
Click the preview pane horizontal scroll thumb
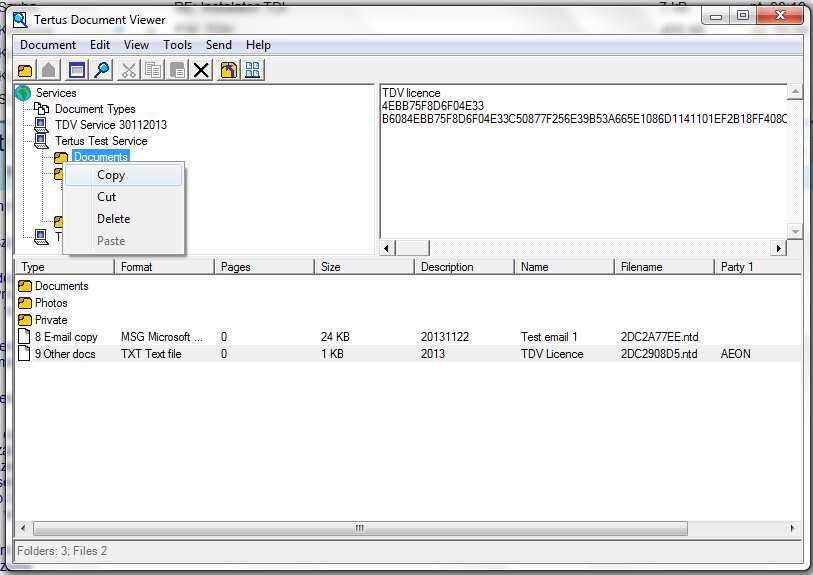pos(412,248)
